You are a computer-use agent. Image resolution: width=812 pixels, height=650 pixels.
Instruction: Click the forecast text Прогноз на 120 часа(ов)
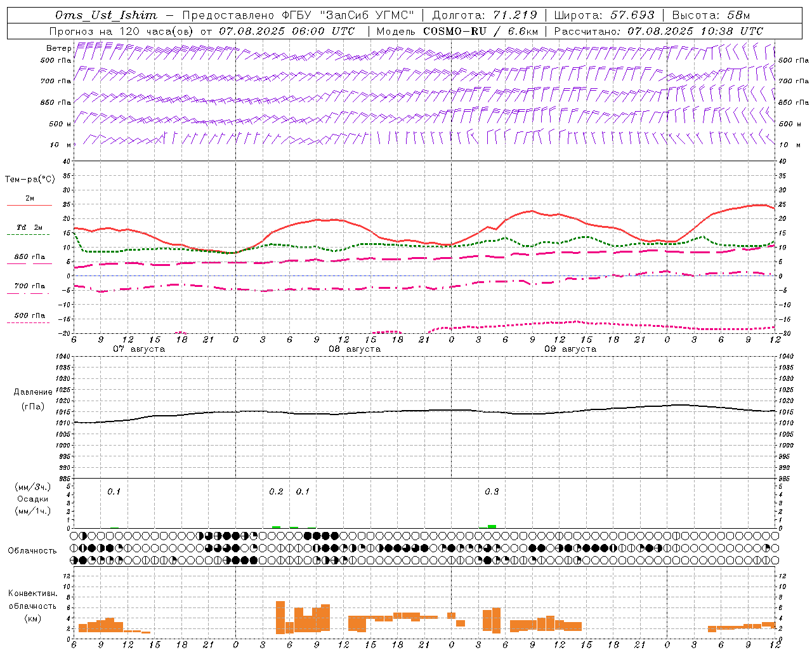[122, 31]
